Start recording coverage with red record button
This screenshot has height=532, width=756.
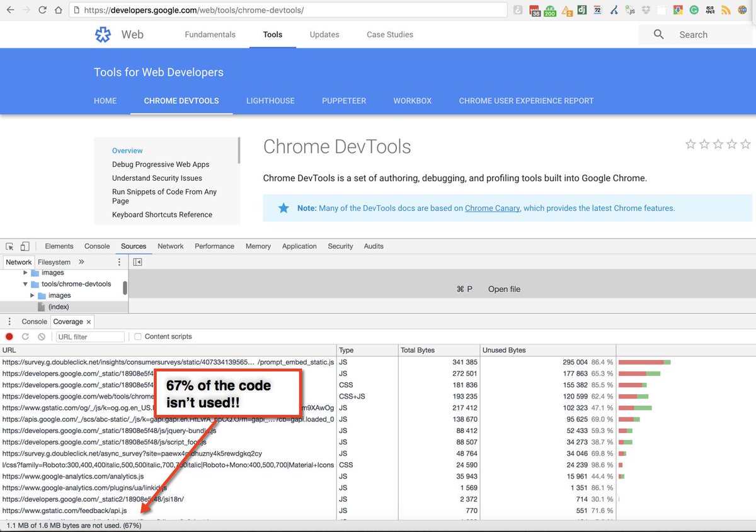[x=9, y=337]
